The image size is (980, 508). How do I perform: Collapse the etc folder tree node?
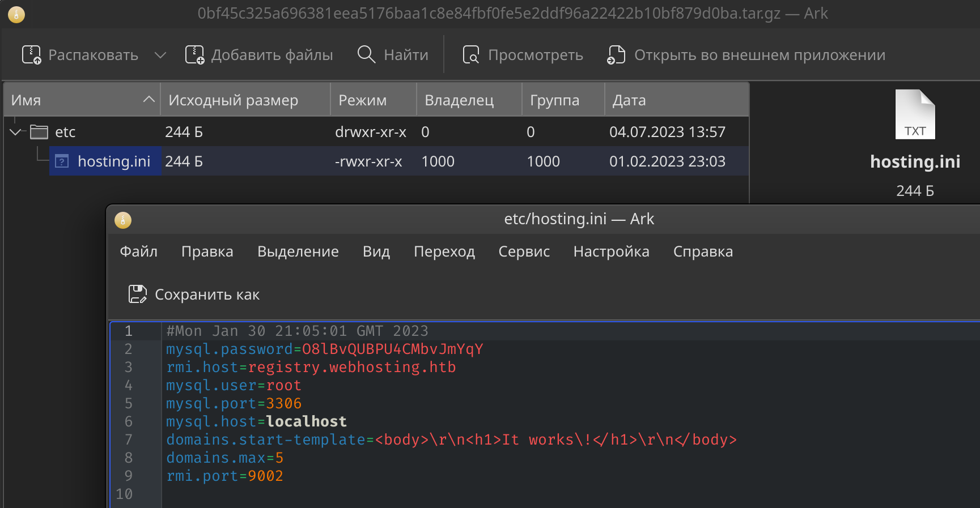16,132
